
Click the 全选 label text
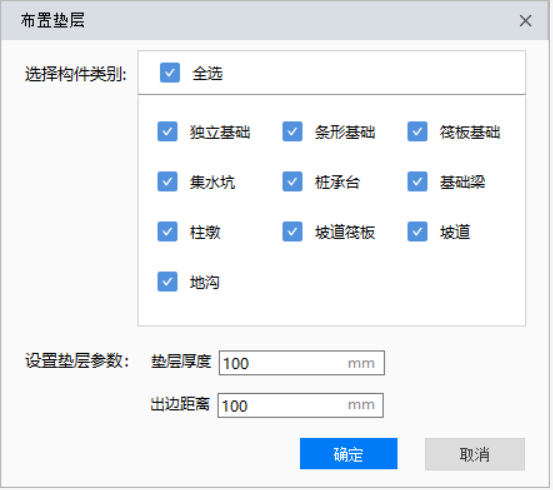207,74
